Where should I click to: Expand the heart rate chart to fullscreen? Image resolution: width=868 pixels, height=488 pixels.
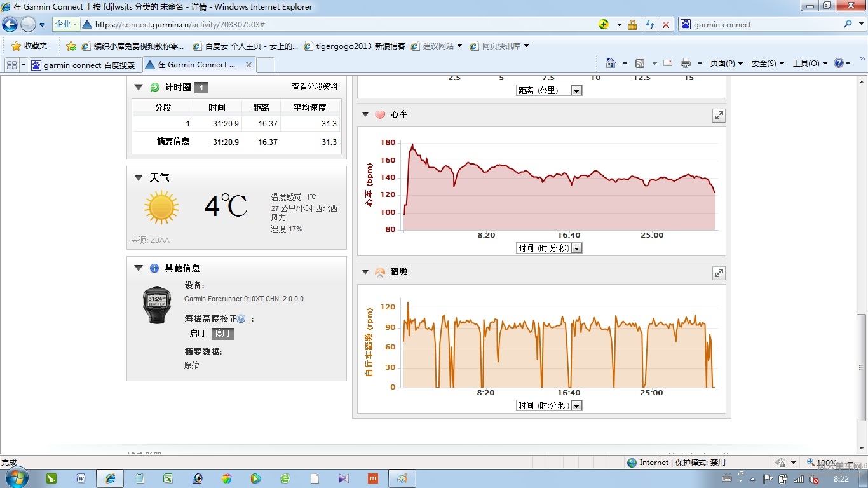point(719,116)
